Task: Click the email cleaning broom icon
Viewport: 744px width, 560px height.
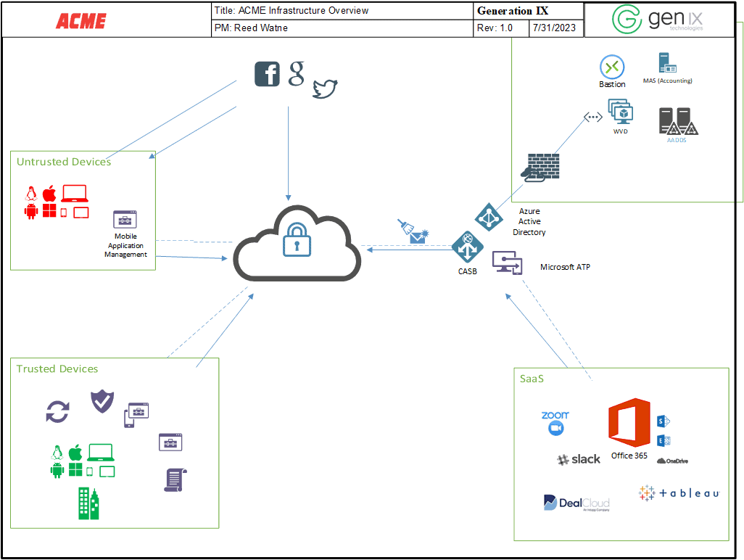Action: click(413, 231)
